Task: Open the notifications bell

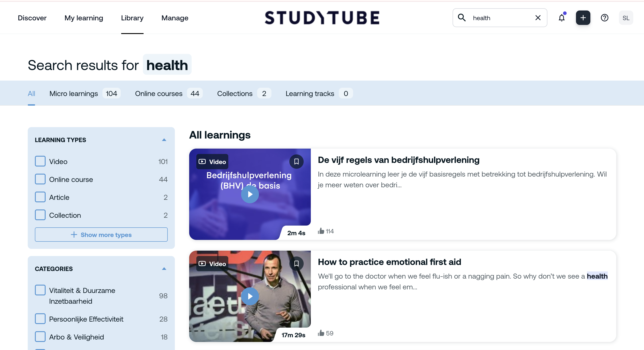Action: tap(561, 18)
